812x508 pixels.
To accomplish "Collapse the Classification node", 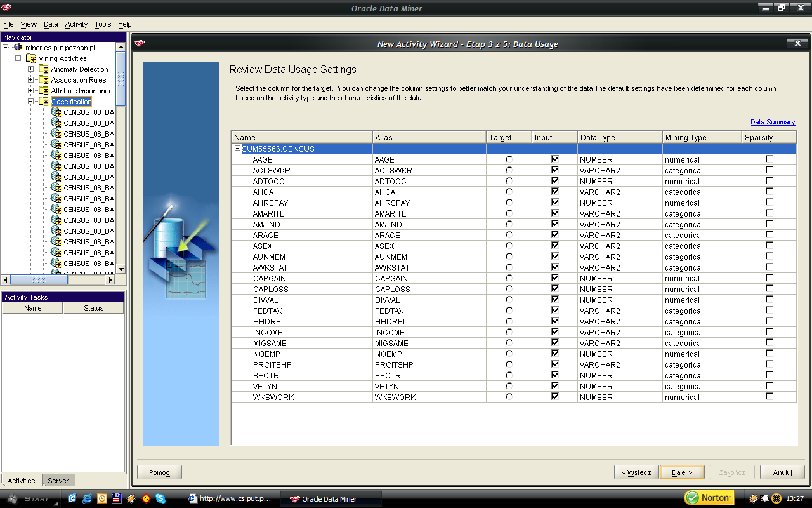I will click(31, 102).
